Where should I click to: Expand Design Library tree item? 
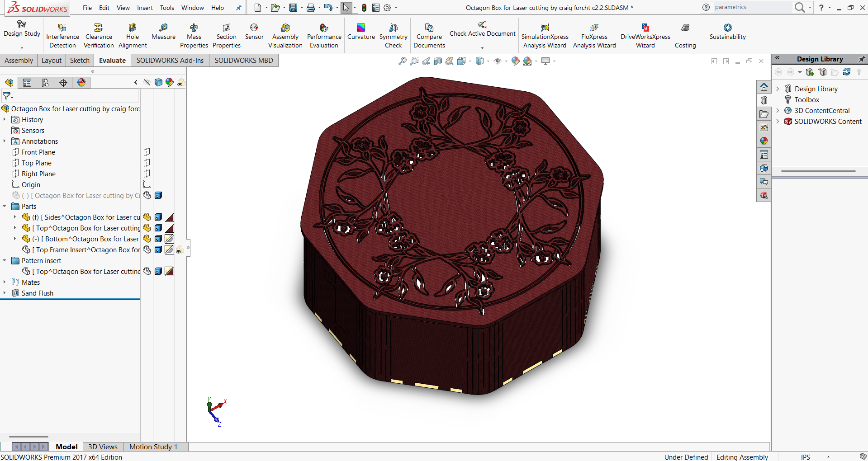point(778,89)
